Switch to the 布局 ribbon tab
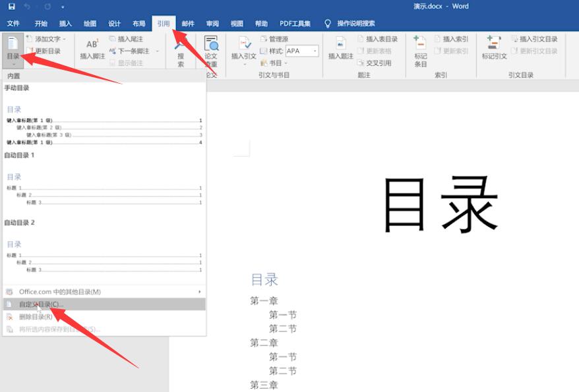Screen dimensions: 579x392 [x=139, y=24]
